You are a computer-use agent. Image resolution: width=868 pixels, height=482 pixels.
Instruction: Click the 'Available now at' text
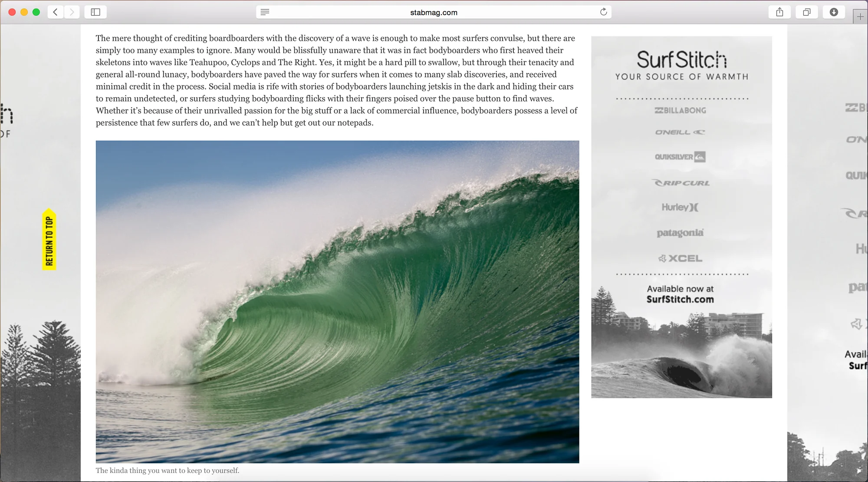tap(680, 289)
